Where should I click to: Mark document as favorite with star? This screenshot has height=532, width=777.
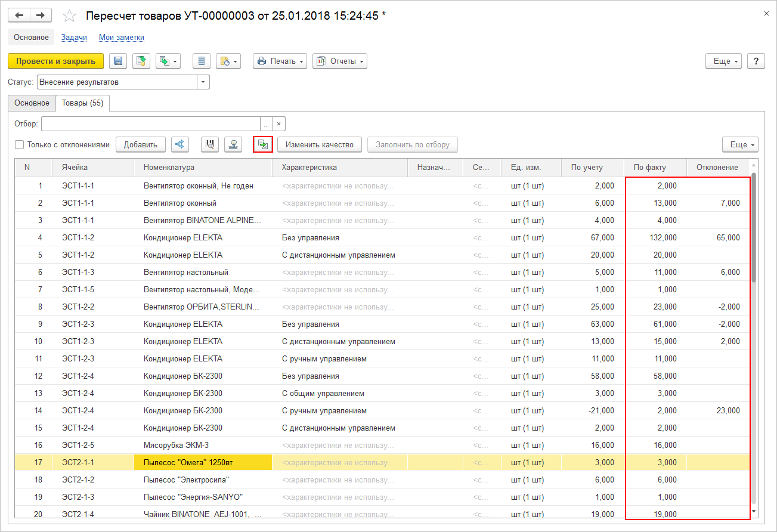tap(70, 16)
